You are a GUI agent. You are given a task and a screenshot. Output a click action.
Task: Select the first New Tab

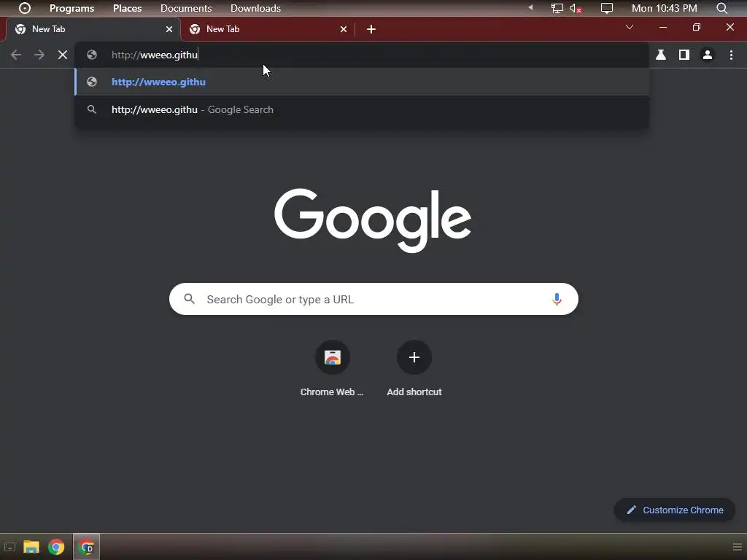tap(93, 29)
